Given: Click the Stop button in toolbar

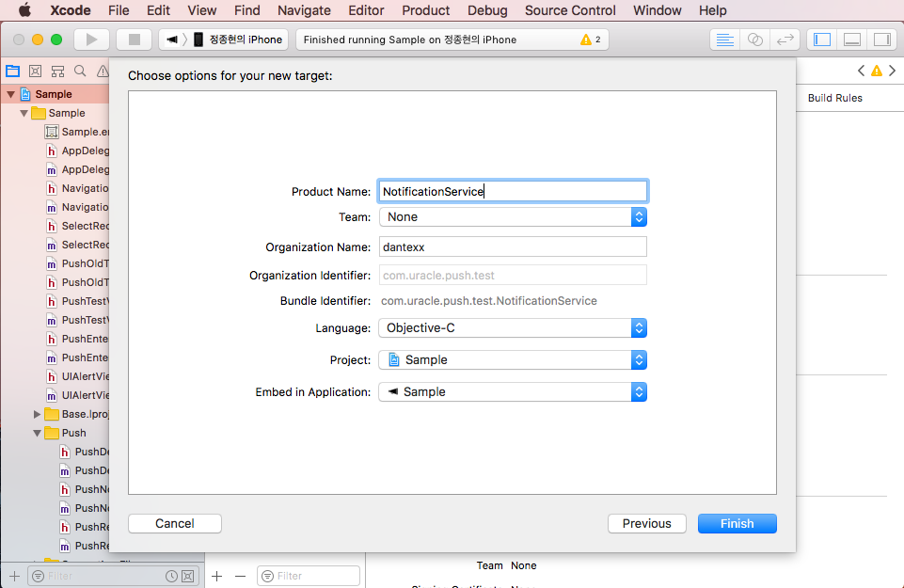Looking at the screenshot, I should [135, 40].
